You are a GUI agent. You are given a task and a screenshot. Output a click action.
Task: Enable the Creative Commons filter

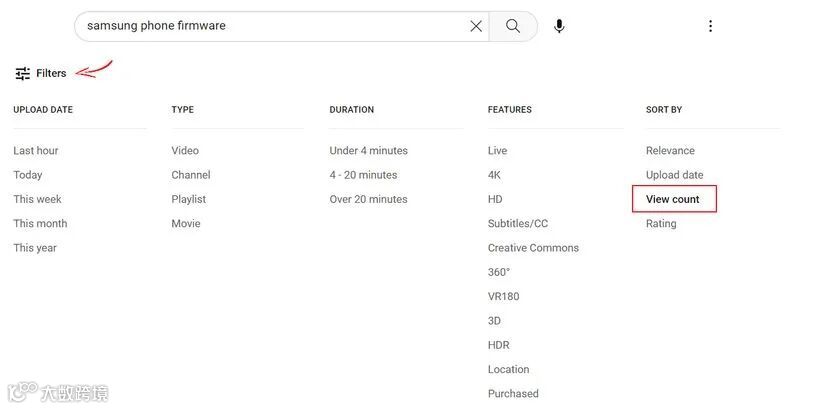click(533, 248)
